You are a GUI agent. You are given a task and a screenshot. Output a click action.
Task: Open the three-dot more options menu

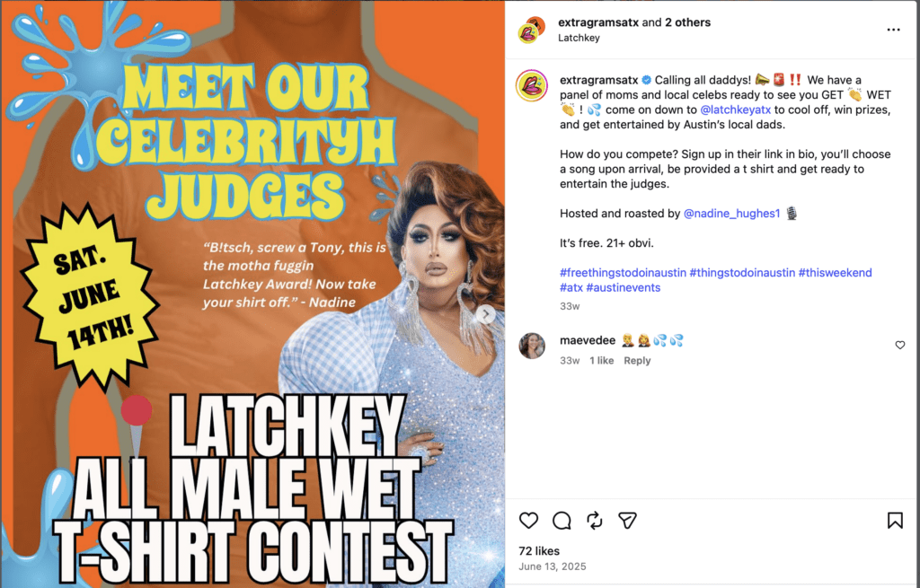(x=893, y=30)
